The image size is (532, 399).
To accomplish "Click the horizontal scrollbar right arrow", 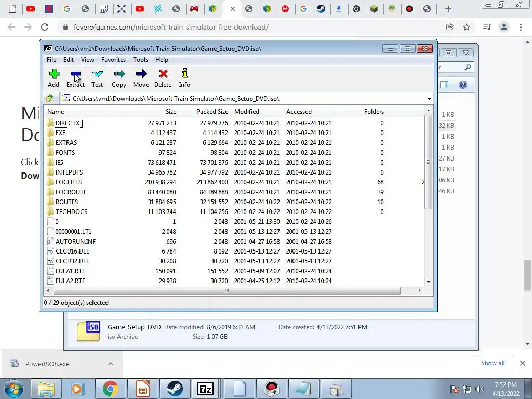I will (420, 290).
